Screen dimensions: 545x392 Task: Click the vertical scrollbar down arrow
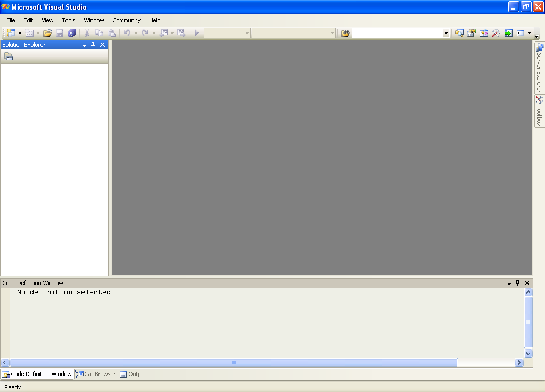[x=528, y=354]
